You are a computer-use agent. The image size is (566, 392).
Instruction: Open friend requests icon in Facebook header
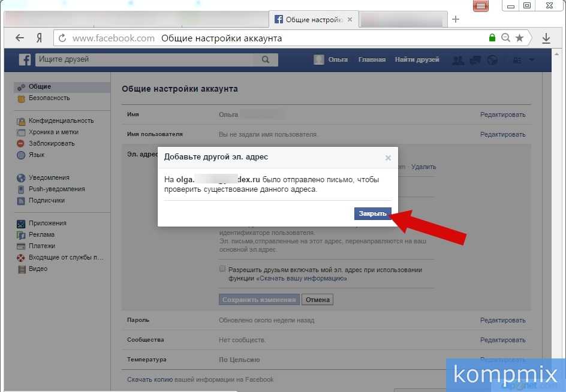(458, 60)
